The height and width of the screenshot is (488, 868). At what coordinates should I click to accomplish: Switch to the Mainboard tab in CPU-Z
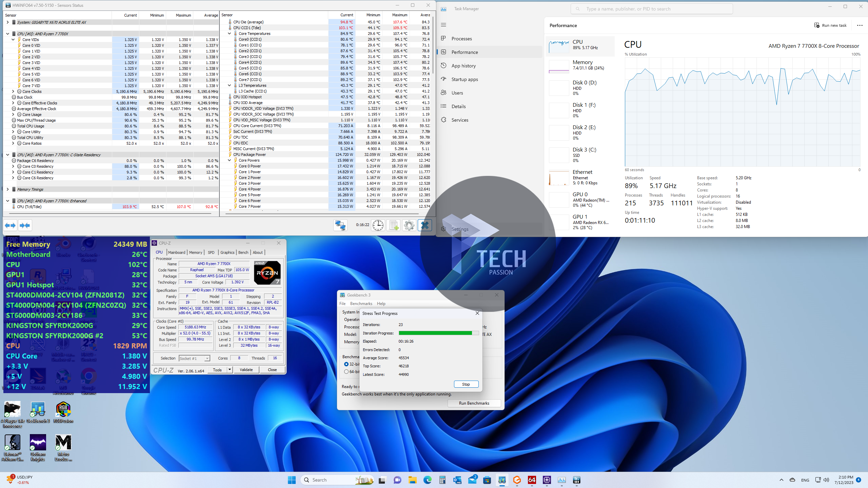click(x=177, y=252)
